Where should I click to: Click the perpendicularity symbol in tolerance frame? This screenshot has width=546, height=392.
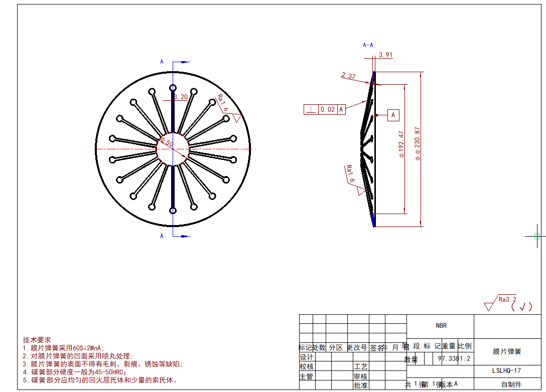coord(311,109)
